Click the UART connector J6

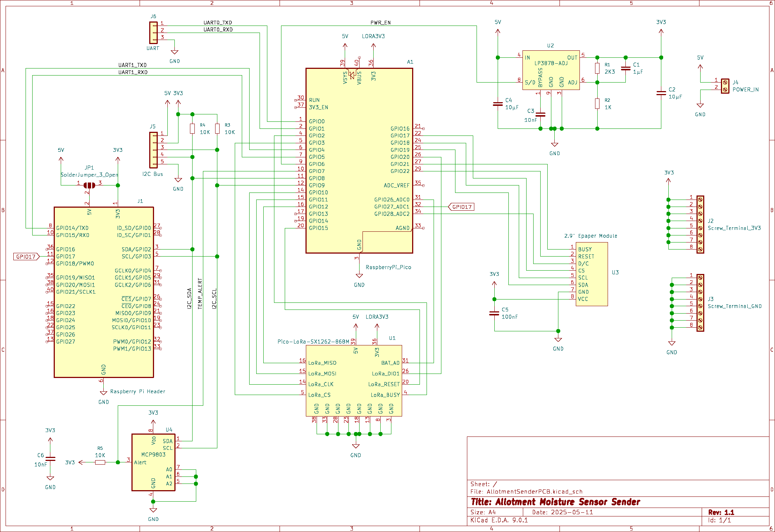(153, 33)
